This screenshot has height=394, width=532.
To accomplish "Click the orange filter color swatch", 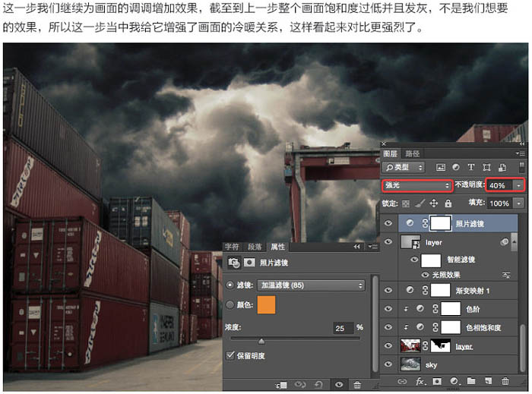I will pos(266,304).
